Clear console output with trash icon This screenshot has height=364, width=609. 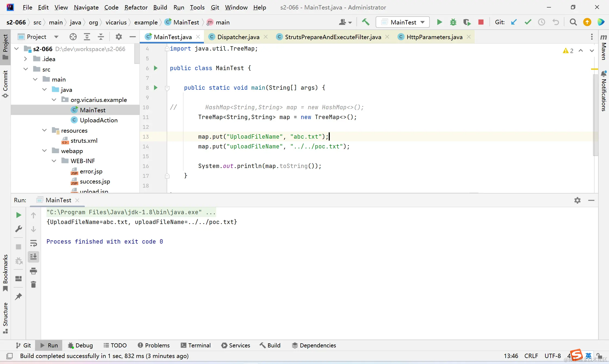(x=33, y=284)
